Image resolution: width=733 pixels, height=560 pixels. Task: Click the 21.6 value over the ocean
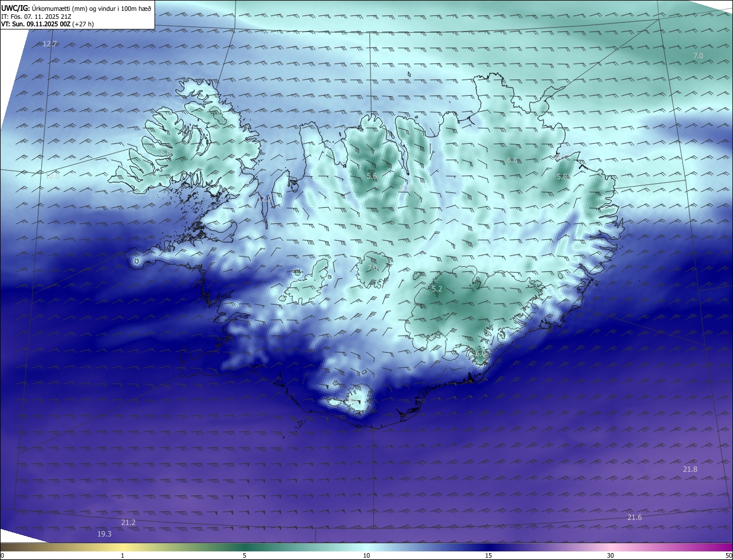[635, 518]
